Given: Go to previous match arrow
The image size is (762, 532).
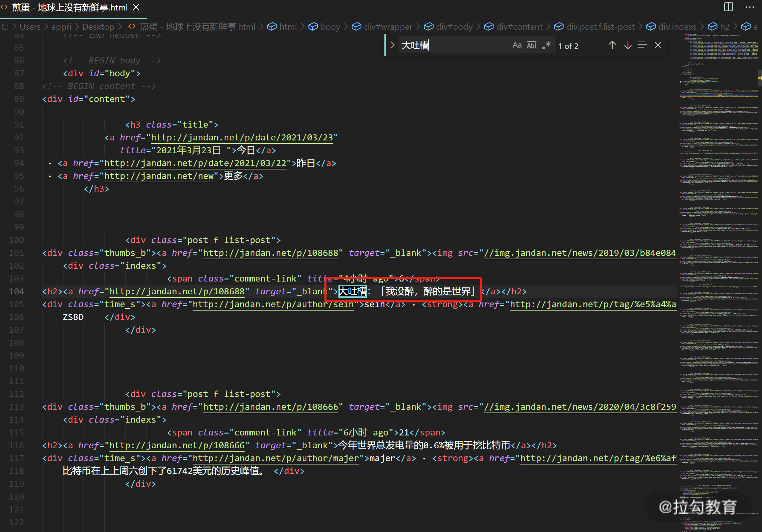Looking at the screenshot, I should tap(612, 45).
